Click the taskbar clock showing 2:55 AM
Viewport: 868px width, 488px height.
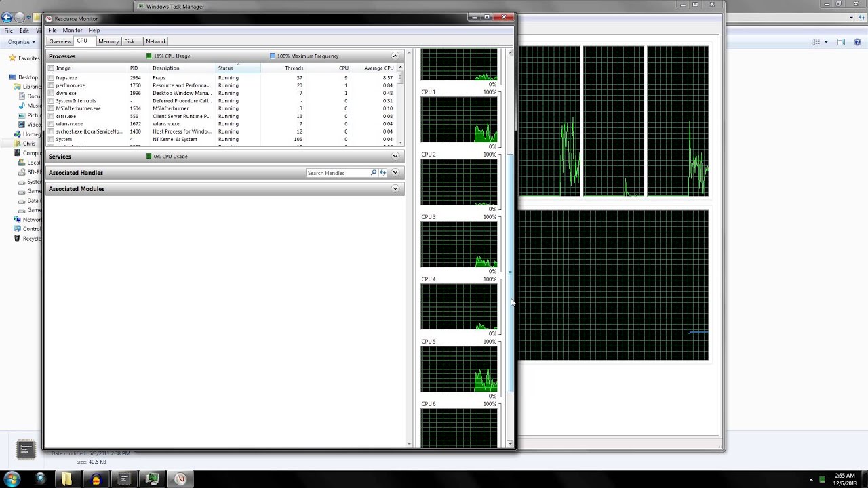tap(845, 479)
